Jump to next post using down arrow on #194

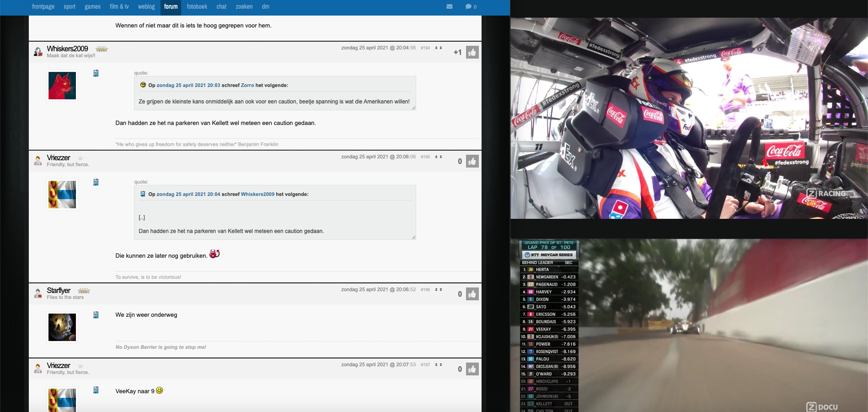click(x=441, y=48)
